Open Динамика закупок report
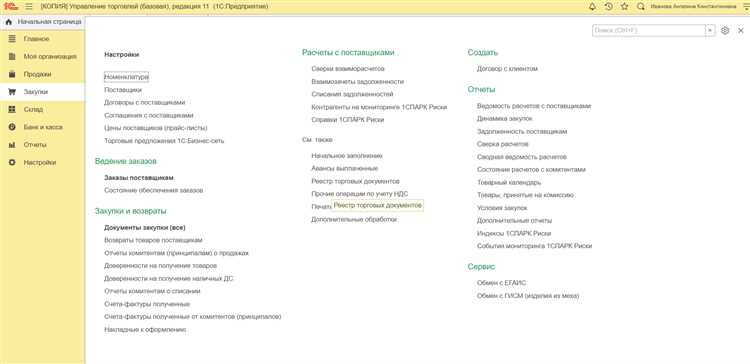 [x=504, y=119]
